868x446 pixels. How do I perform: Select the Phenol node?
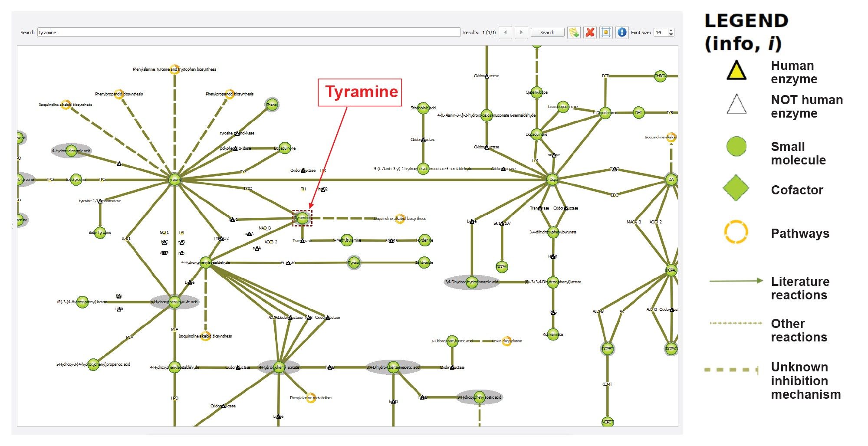click(x=272, y=105)
